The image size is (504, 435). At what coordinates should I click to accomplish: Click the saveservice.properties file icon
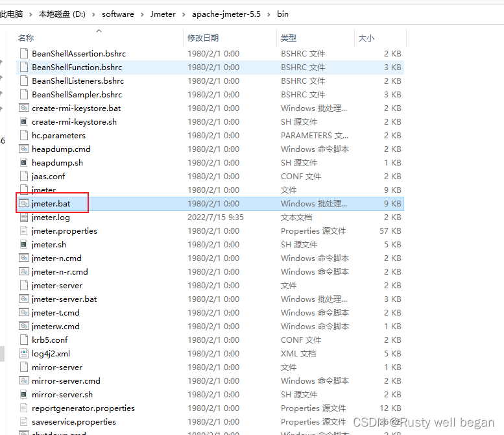(x=24, y=421)
